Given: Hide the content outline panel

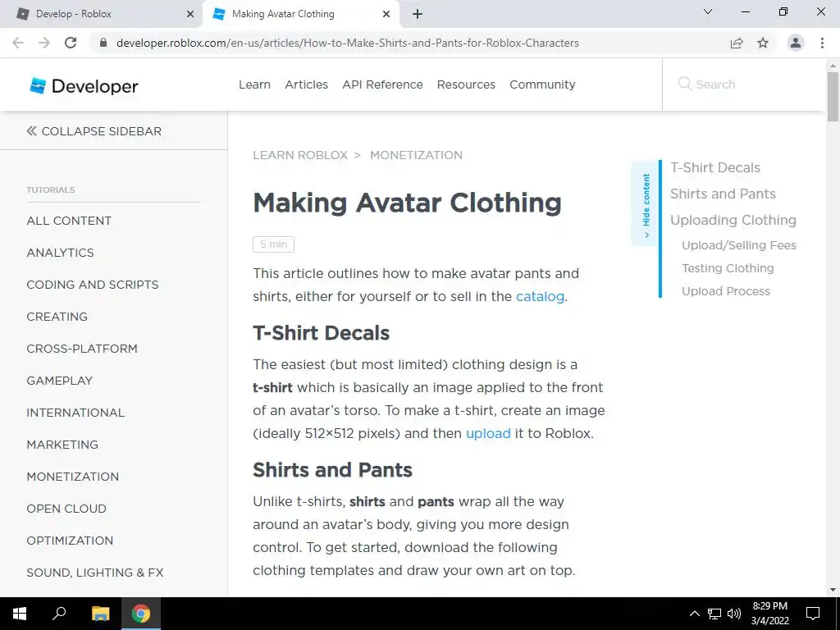Looking at the screenshot, I should click(x=646, y=203).
